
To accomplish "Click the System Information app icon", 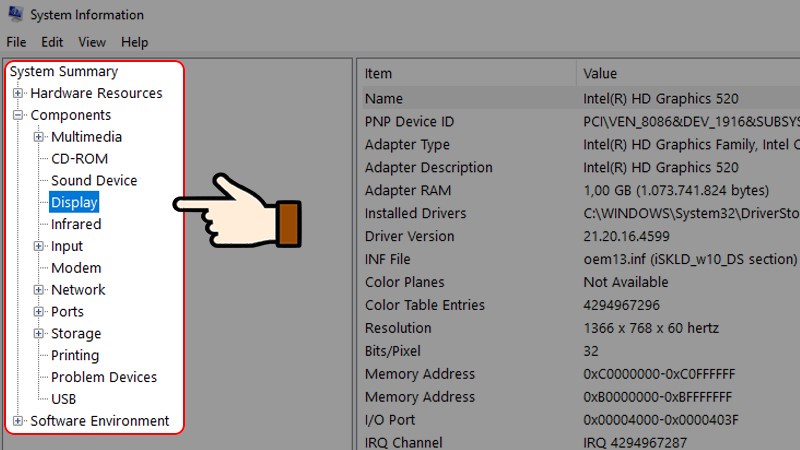I will tap(15, 14).
